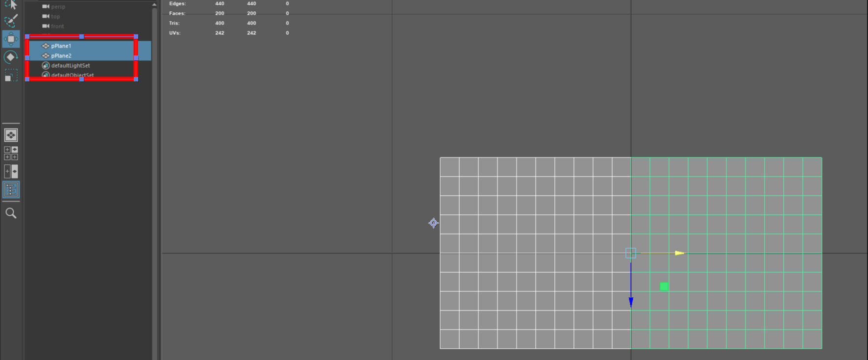
Task: Click the yellow axis arrow of the manipulator
Action: tap(679, 253)
